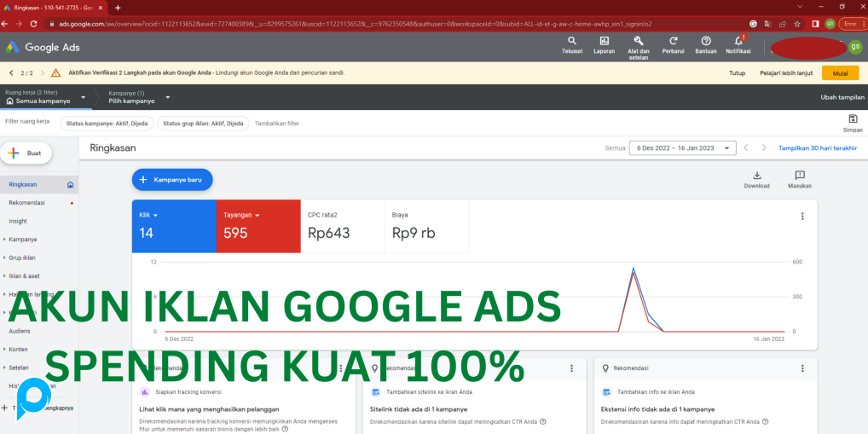Open the Notifikasi bell icon

tap(738, 41)
